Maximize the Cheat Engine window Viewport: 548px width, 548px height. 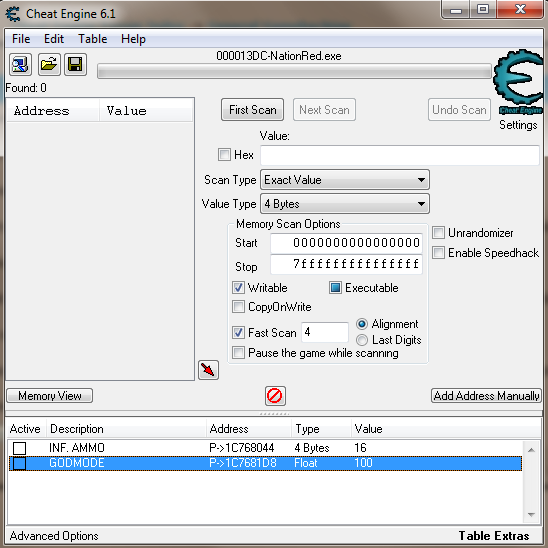[x=483, y=9]
